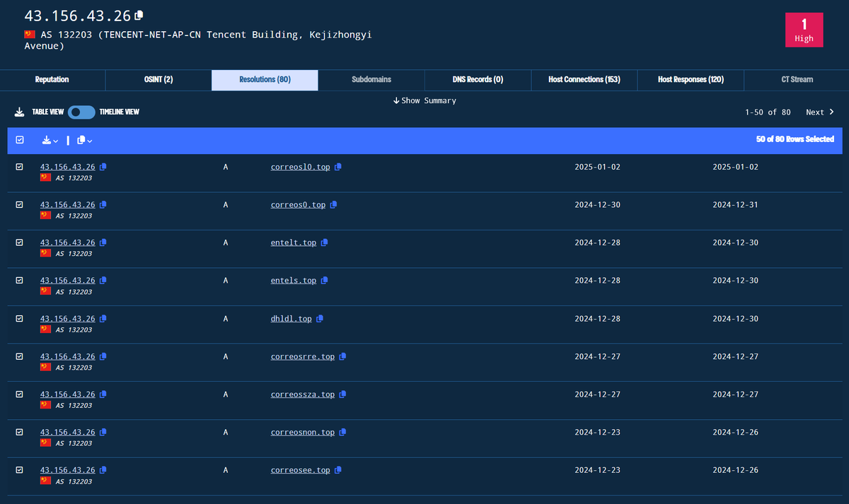849x504 pixels.
Task: Uncheck the correosrre.top row checkbox
Action: (19, 357)
